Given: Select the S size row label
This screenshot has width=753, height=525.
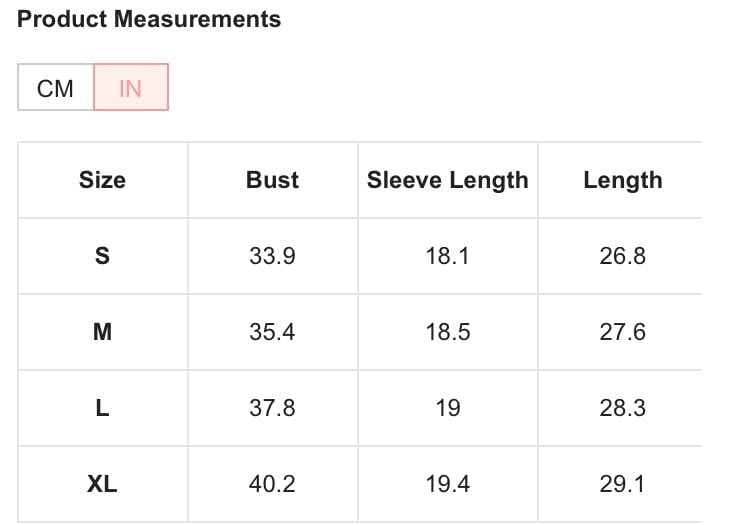Looking at the screenshot, I should click(102, 256).
